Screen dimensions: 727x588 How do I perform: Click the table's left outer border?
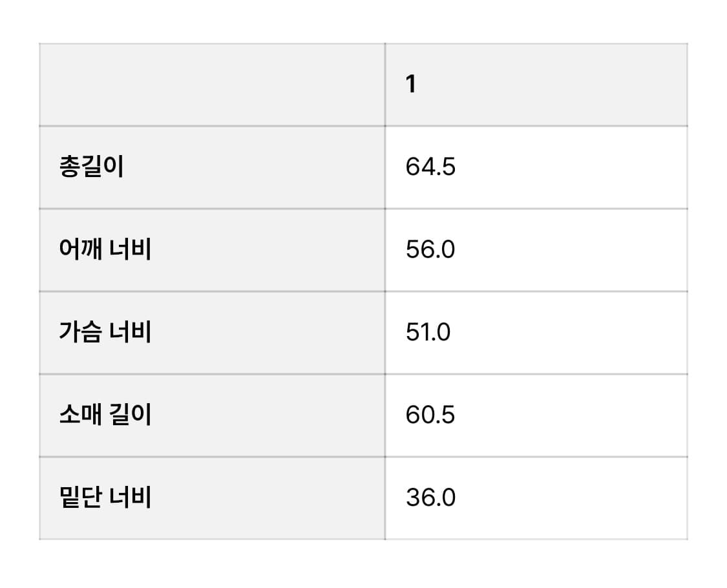coord(39,291)
